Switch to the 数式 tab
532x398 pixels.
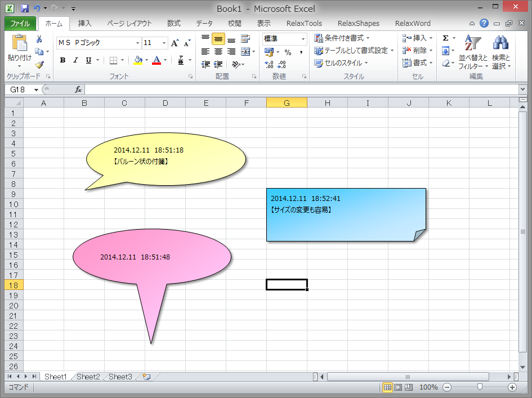(x=174, y=24)
